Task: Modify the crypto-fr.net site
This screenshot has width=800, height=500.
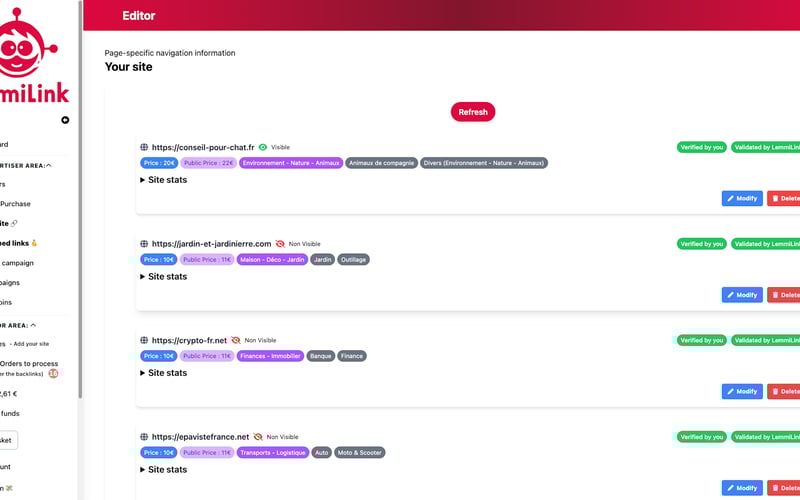Action: 742,391
